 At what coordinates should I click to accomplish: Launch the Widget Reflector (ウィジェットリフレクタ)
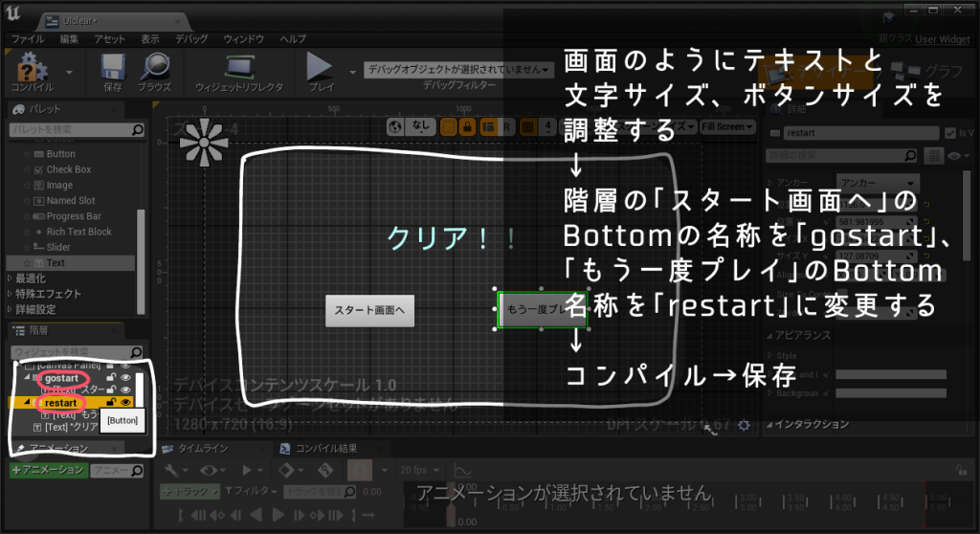pyautogui.click(x=238, y=69)
